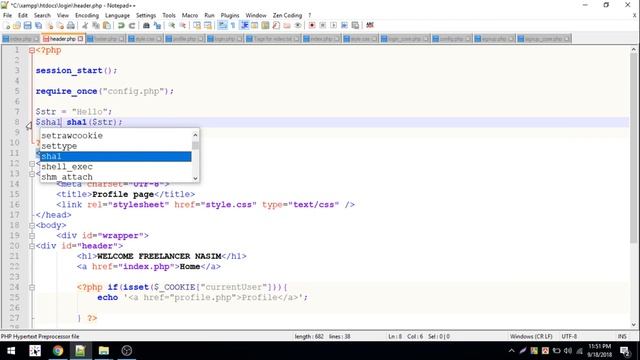Viewport: 640px width, 360px height.
Task: Click the Stop macro recording icon
Action: tap(322, 25)
